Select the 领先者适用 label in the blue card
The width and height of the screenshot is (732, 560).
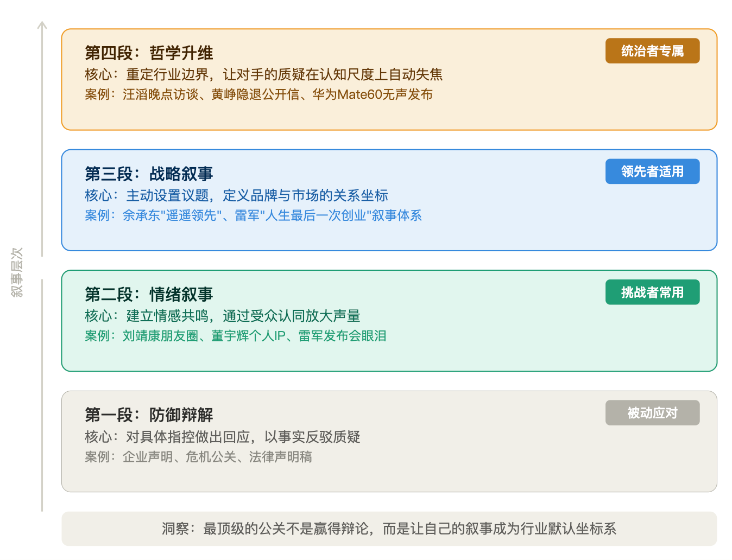click(x=652, y=171)
